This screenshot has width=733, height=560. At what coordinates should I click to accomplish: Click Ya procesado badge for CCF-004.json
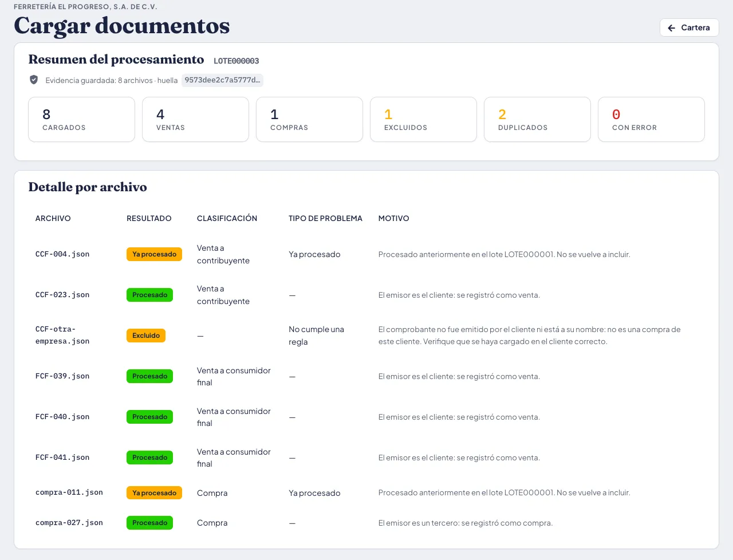[x=154, y=254]
